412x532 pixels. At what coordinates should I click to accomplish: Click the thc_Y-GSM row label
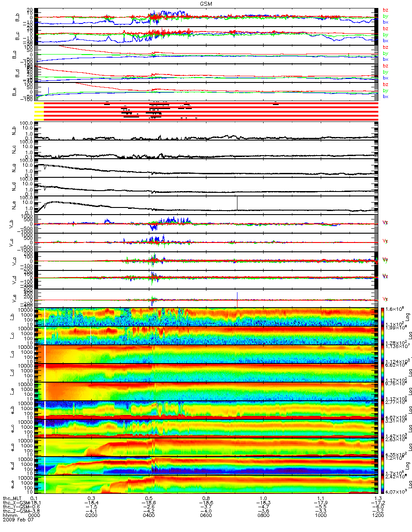[x=15, y=508]
